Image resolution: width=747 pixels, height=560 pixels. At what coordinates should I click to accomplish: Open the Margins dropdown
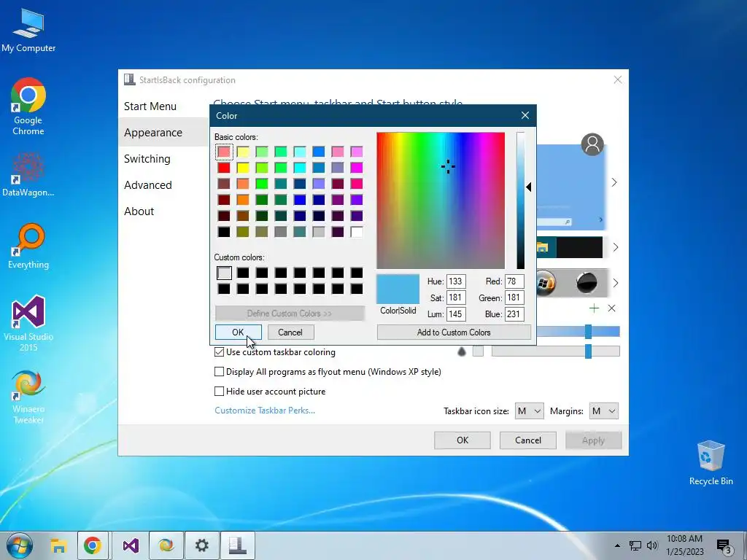coord(603,411)
